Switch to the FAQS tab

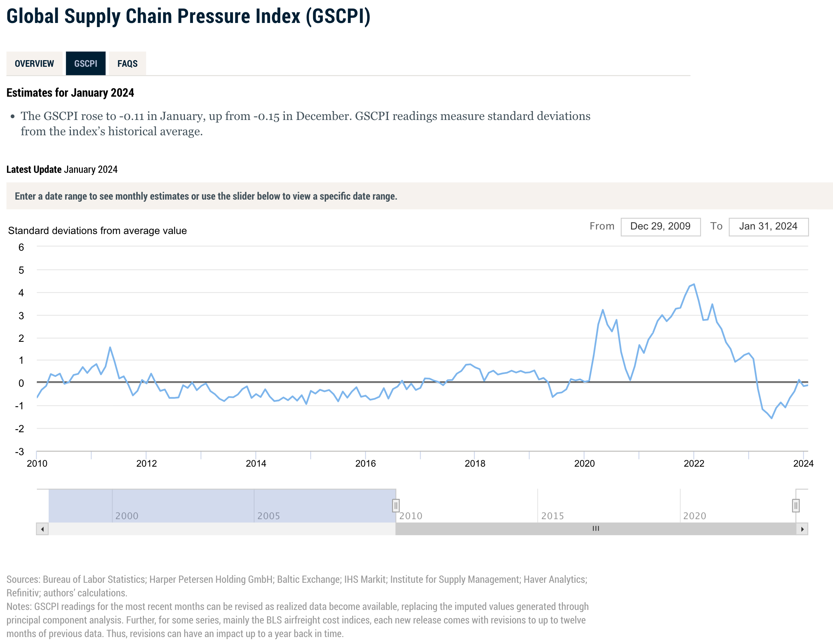tap(127, 63)
